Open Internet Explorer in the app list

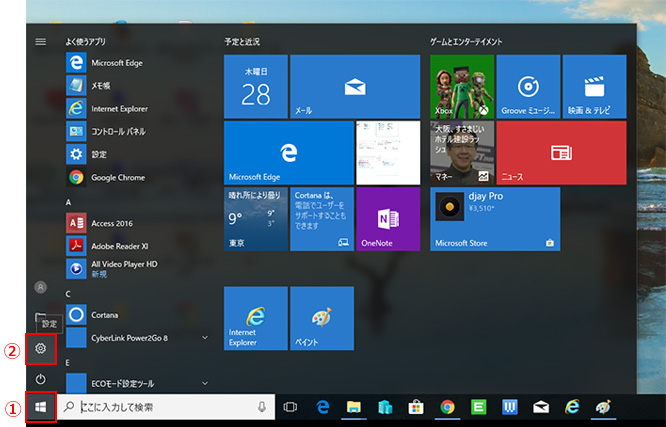tap(138, 109)
